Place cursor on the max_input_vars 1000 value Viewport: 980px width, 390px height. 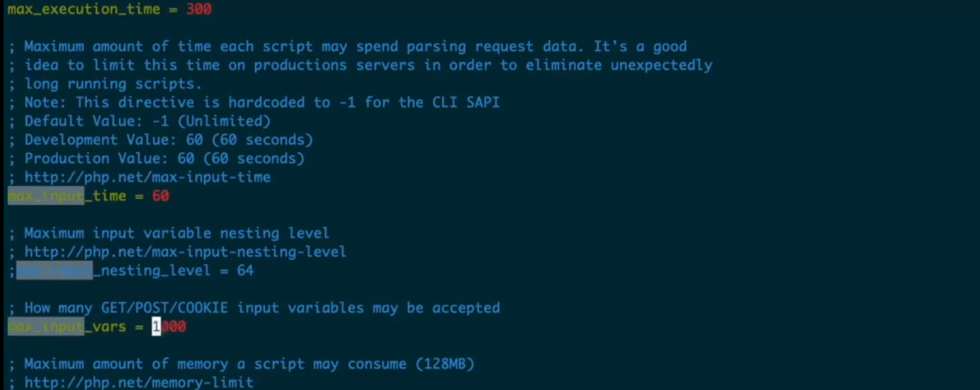169,327
